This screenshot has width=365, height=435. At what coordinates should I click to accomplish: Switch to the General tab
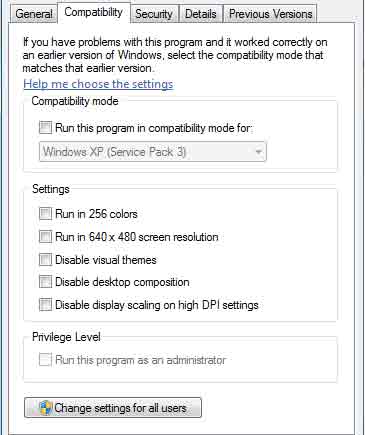click(x=34, y=14)
